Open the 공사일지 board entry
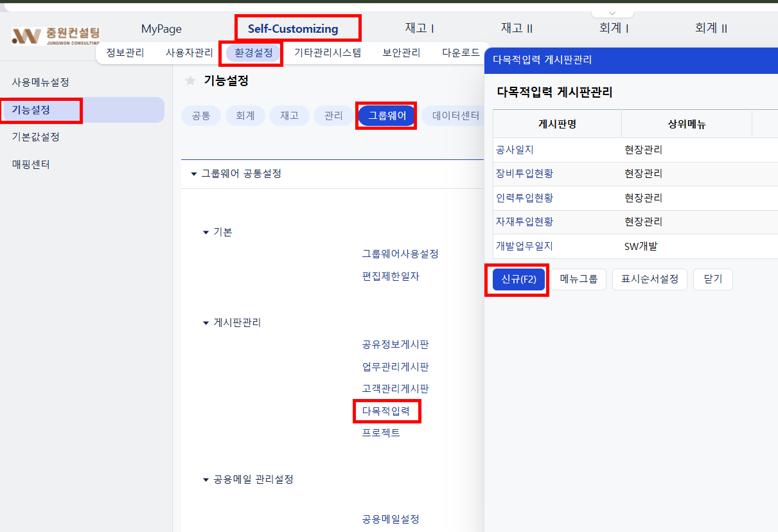778x532 pixels. [x=515, y=150]
